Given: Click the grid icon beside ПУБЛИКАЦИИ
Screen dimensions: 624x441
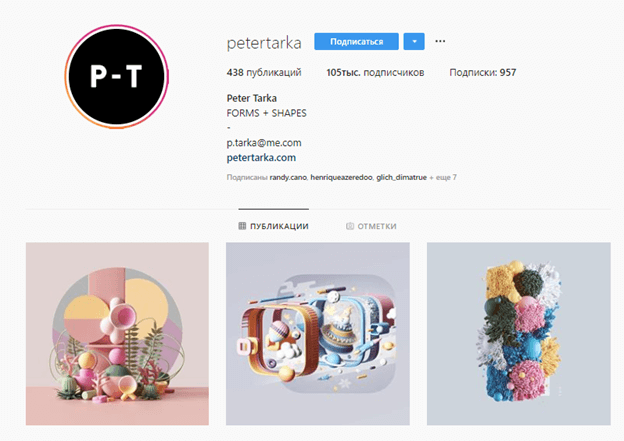Looking at the screenshot, I should [242, 226].
